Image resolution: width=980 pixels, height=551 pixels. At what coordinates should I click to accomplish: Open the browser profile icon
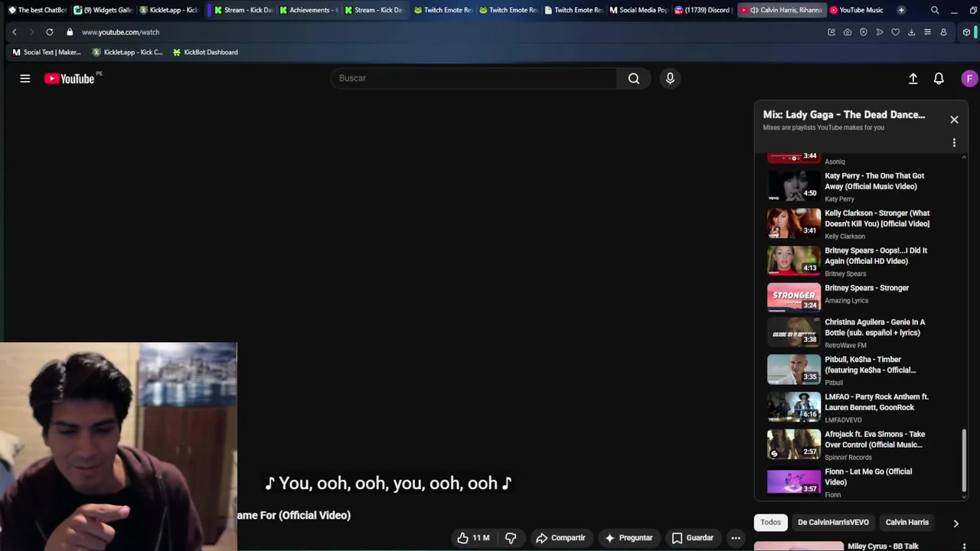[943, 32]
